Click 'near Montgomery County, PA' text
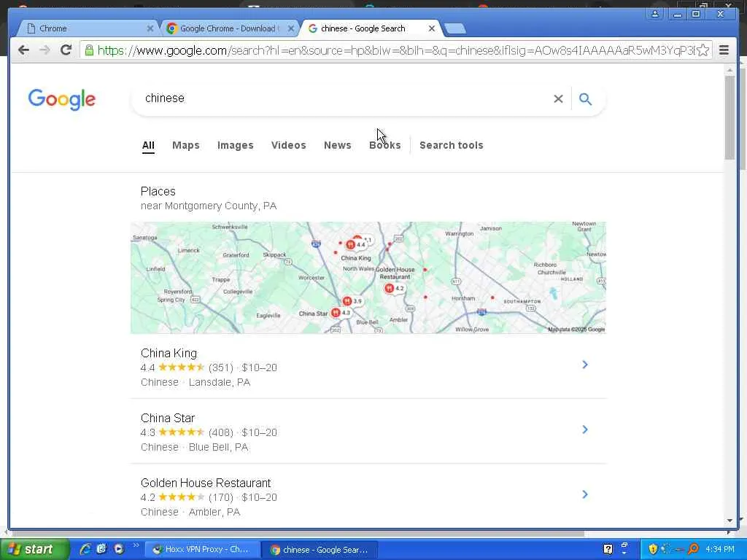This screenshot has height=560, width=747. point(209,206)
